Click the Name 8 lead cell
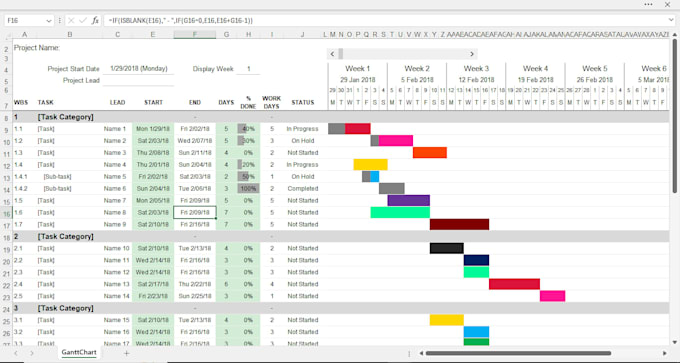 115,213
